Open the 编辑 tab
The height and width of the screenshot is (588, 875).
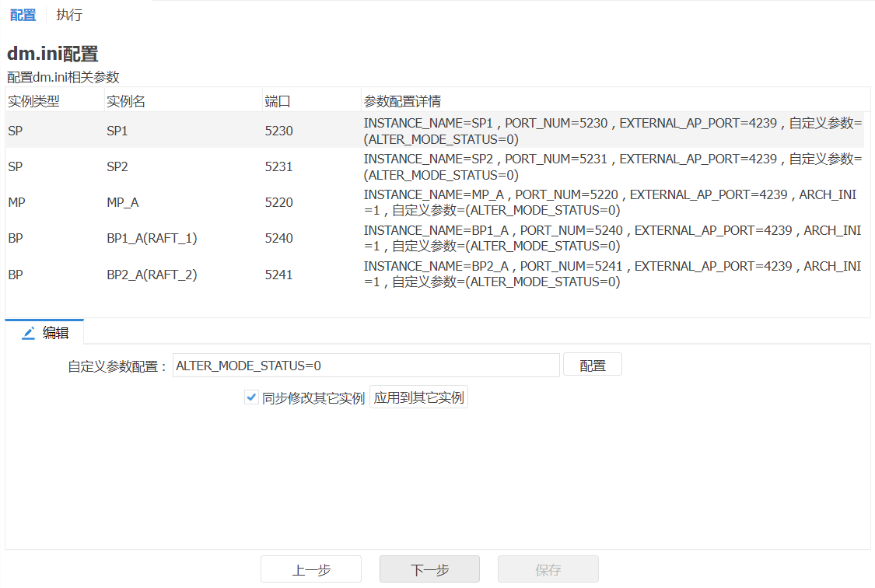click(54, 333)
